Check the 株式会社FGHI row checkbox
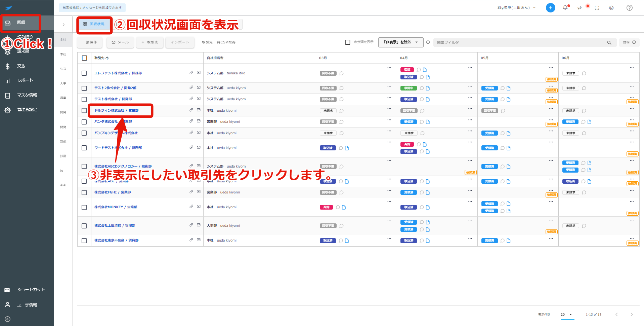The image size is (644, 326). tap(84, 192)
